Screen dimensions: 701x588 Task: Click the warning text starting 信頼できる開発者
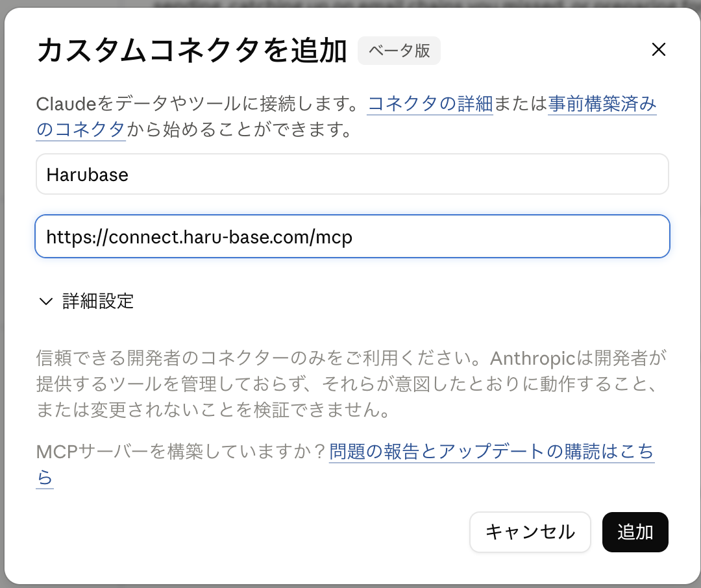[351, 384]
